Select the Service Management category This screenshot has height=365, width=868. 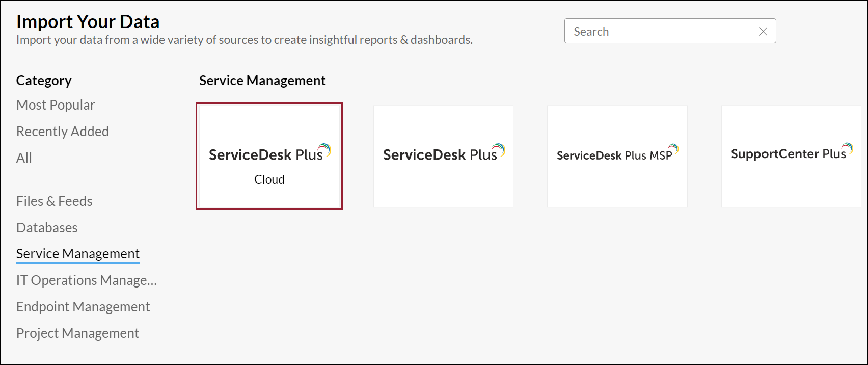(x=78, y=254)
